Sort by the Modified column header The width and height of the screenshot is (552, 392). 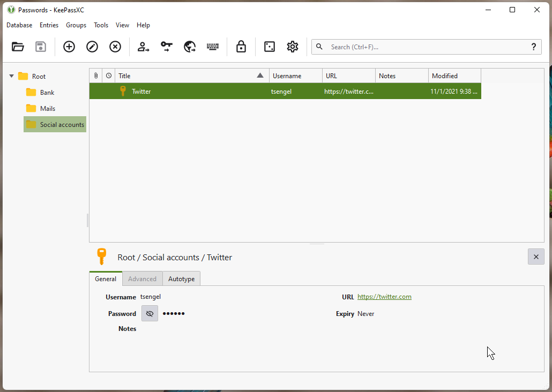454,76
